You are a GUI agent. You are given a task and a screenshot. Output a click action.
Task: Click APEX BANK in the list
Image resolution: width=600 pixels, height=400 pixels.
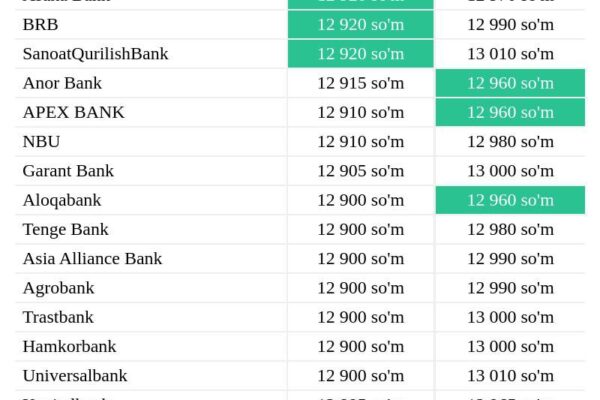click(73, 113)
